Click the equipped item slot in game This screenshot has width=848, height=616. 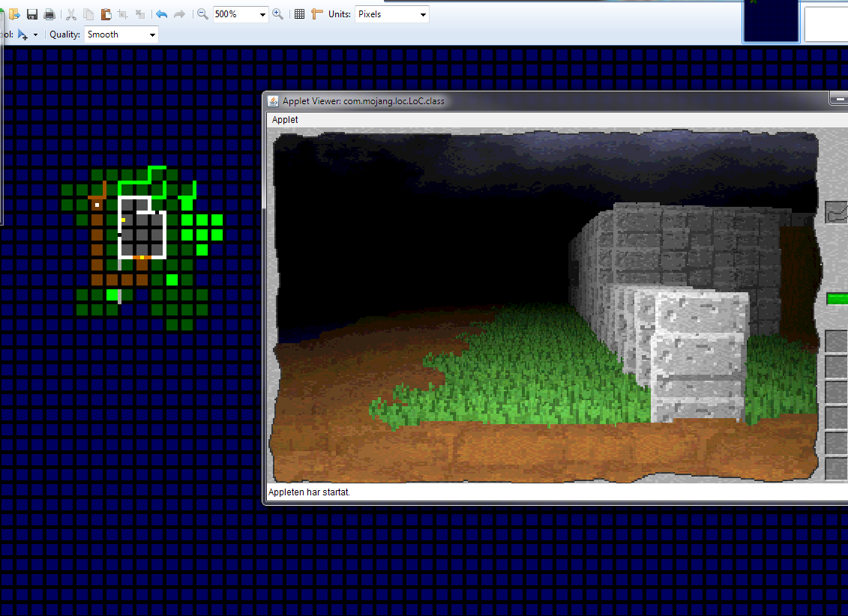837,212
